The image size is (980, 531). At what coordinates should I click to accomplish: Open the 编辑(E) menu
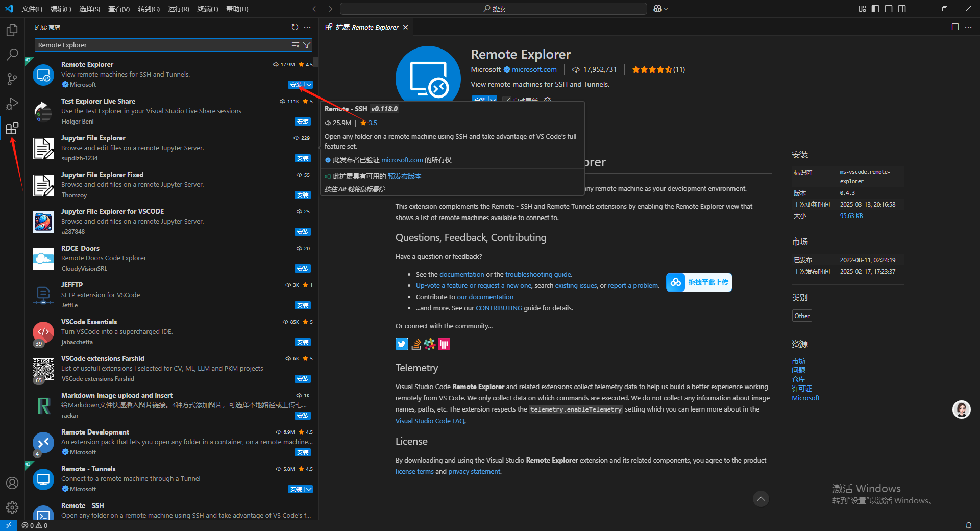click(61, 9)
